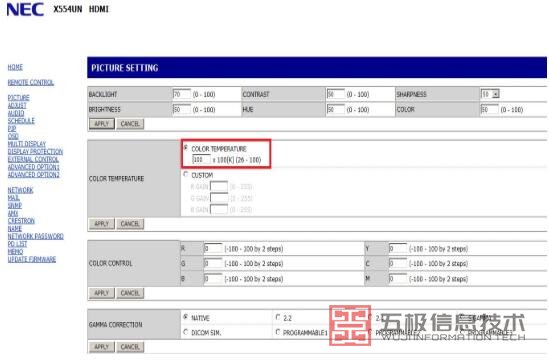
Task: Open the MEMO link
Action: 15,252
